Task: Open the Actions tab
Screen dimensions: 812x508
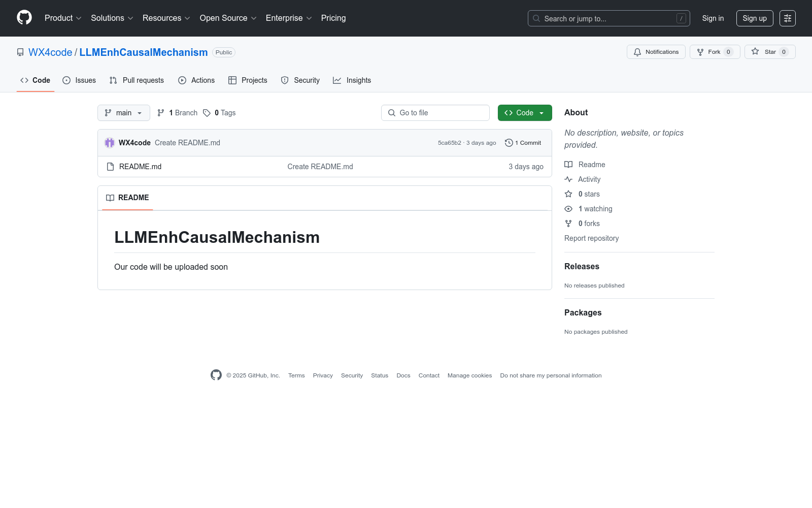Action: [196, 80]
